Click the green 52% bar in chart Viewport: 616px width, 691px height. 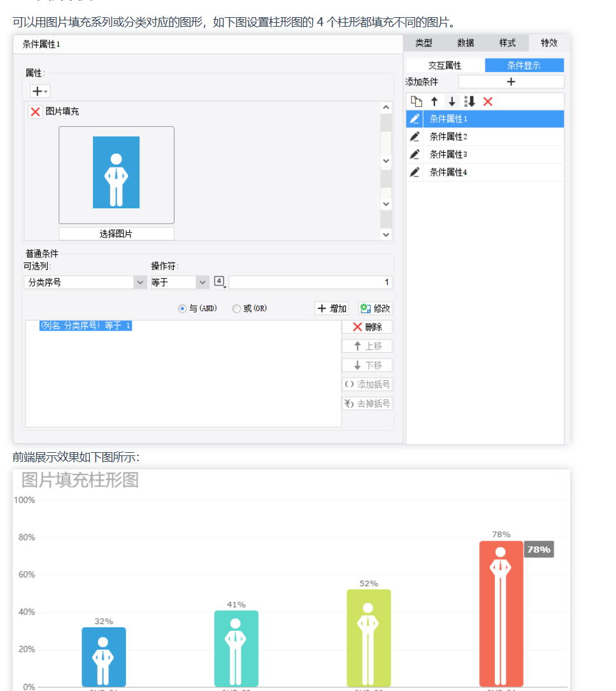click(369, 638)
